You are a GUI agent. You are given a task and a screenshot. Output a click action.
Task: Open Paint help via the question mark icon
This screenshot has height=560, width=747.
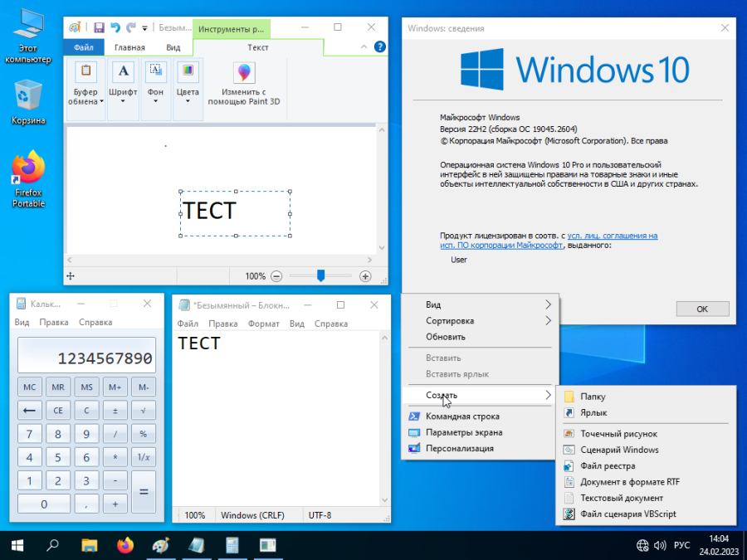(x=379, y=46)
